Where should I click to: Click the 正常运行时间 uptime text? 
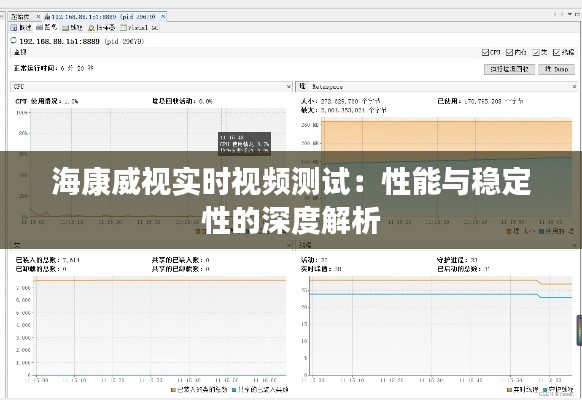pos(53,68)
